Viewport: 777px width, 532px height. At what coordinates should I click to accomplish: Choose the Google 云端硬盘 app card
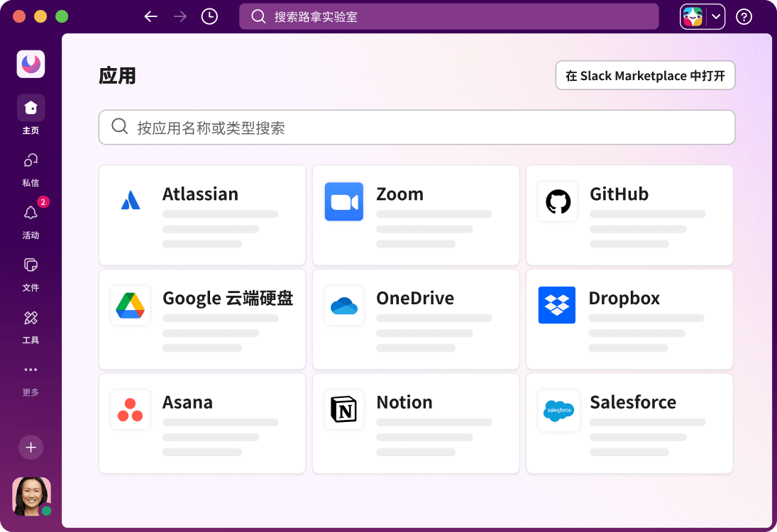[202, 319]
